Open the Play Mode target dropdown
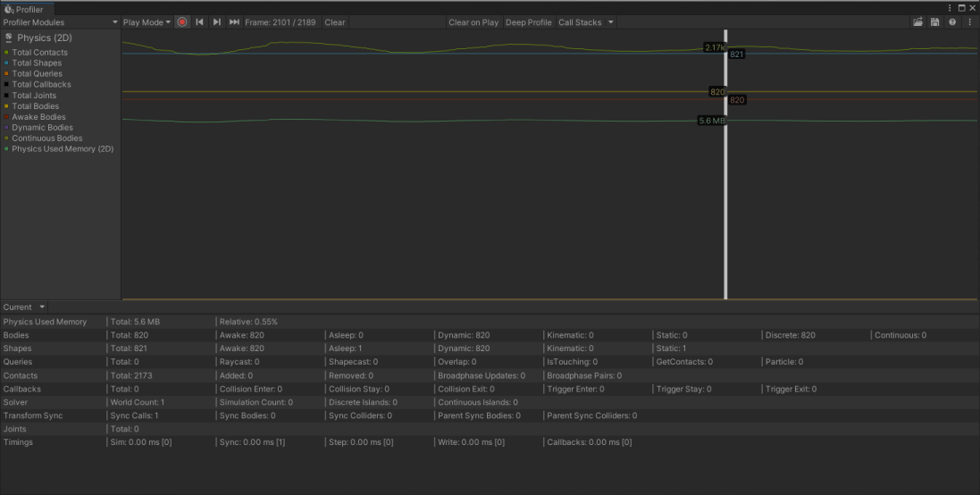The width and height of the screenshot is (980, 495). [x=147, y=22]
